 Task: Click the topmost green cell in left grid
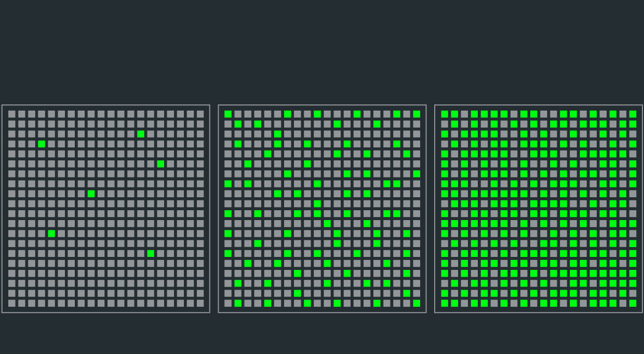(x=141, y=134)
